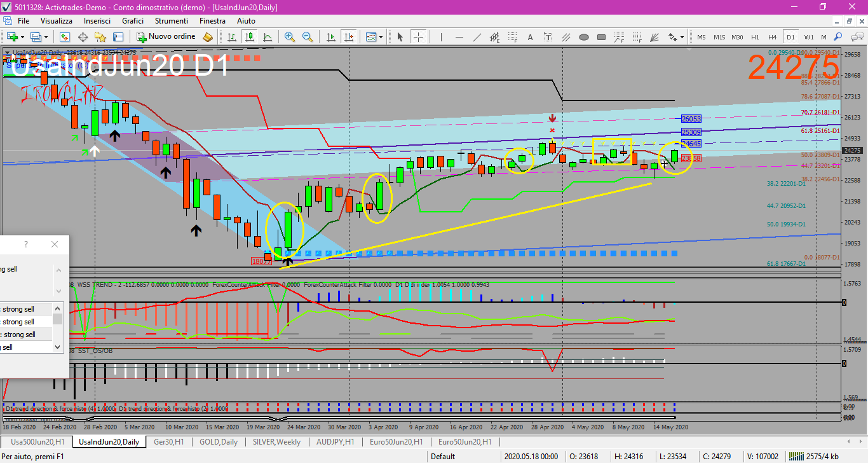Viewport: 868px width, 463px height.
Task: Select the Fibonacci time zones tool
Action: (x=637, y=37)
